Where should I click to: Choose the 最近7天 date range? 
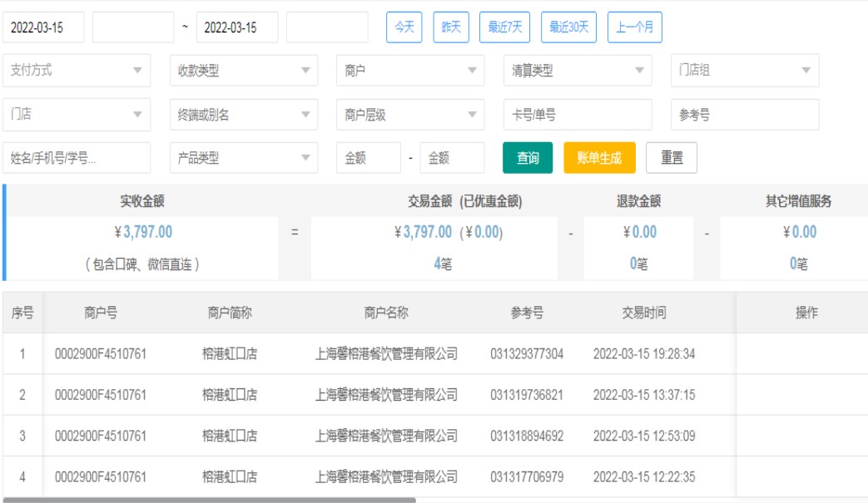tap(505, 27)
